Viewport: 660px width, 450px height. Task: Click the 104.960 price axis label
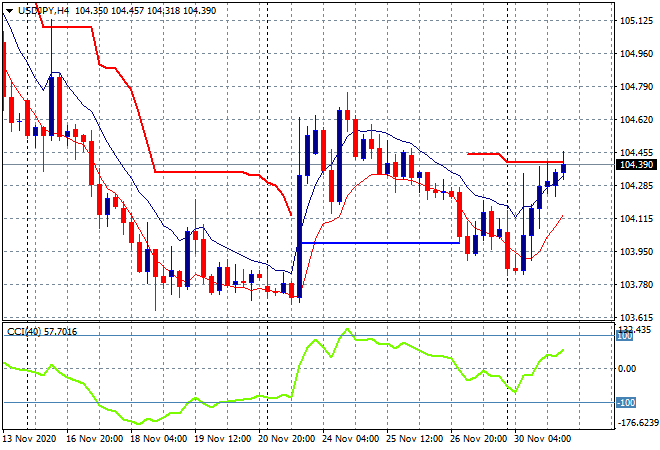tap(637, 53)
